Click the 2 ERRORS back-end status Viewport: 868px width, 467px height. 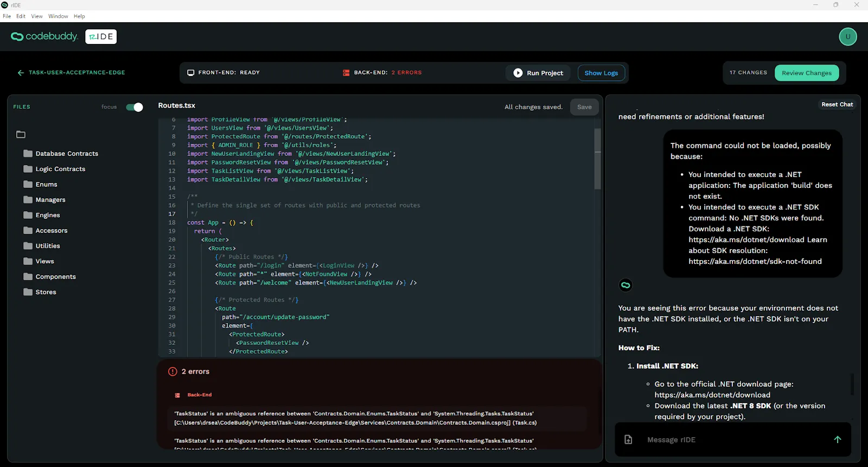[x=406, y=73]
